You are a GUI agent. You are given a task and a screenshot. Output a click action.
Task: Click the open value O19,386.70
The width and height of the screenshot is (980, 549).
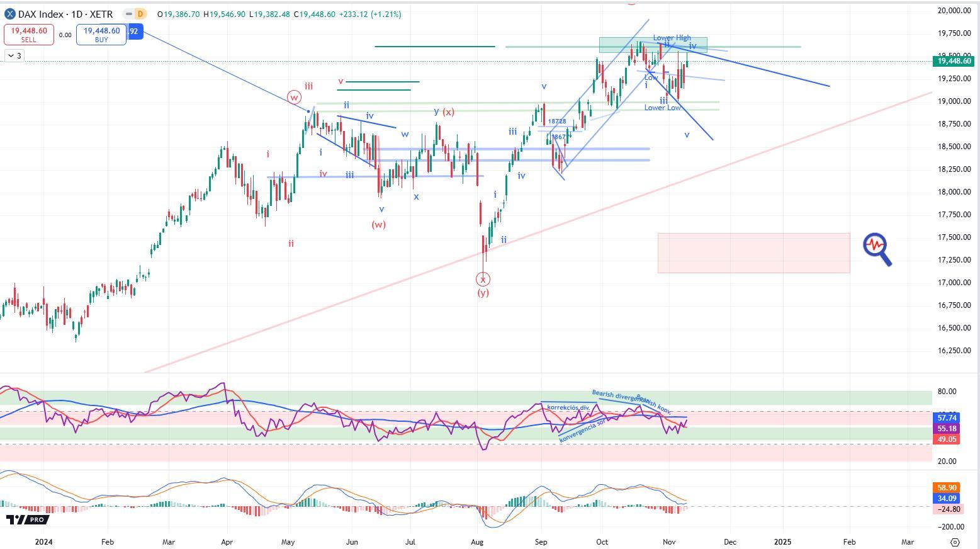179,14
